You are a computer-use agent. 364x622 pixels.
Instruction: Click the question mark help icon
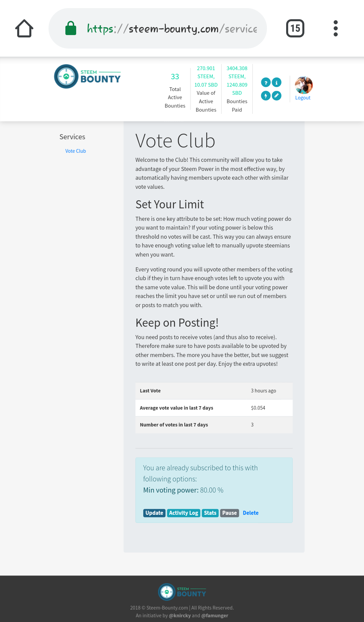(x=266, y=83)
